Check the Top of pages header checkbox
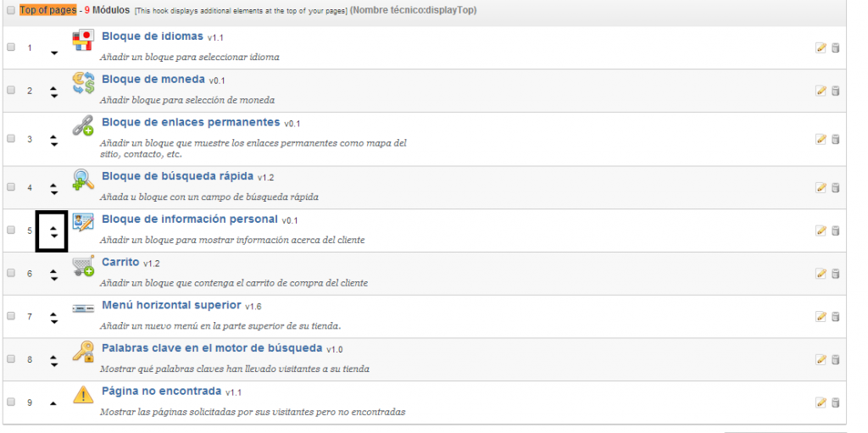This screenshot has height=433, width=868. (x=11, y=11)
